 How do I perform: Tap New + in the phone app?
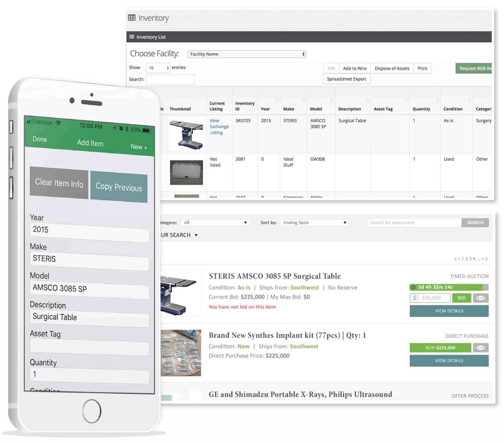coord(139,147)
